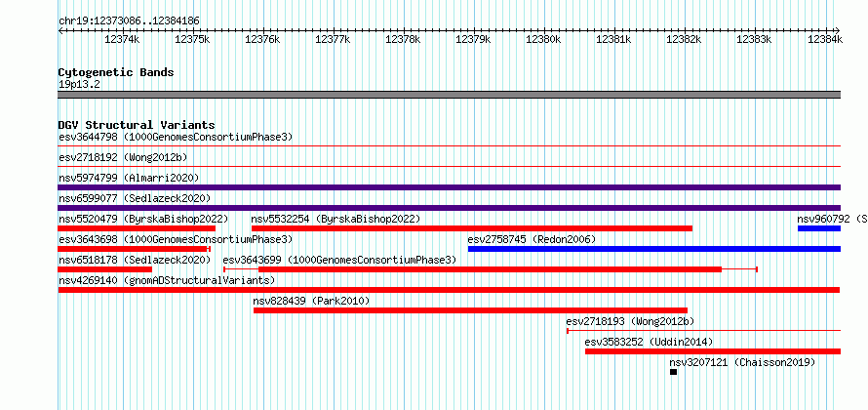This screenshot has height=410, width=868.
Task: Click the nsv828439 red variant bar
Action: point(470,310)
